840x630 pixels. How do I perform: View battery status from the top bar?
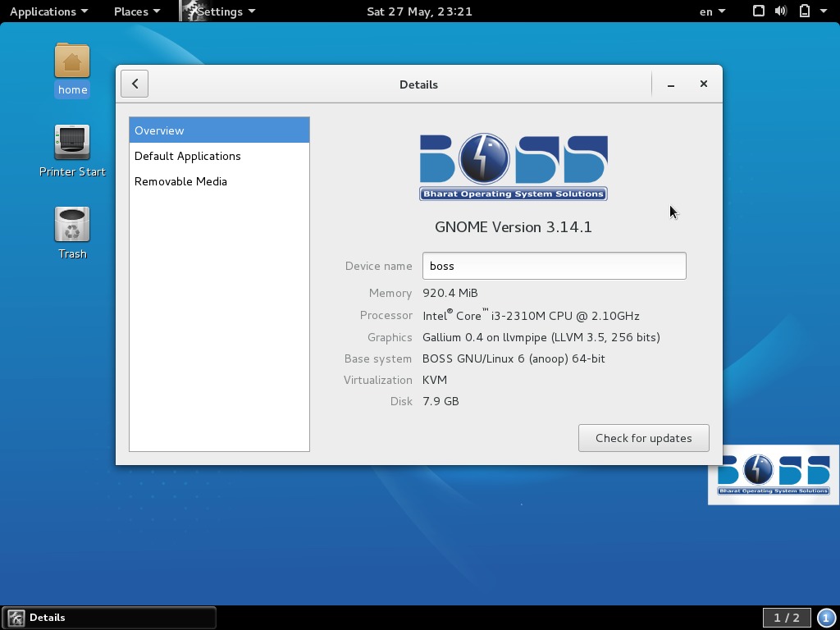pyautogui.click(x=802, y=11)
